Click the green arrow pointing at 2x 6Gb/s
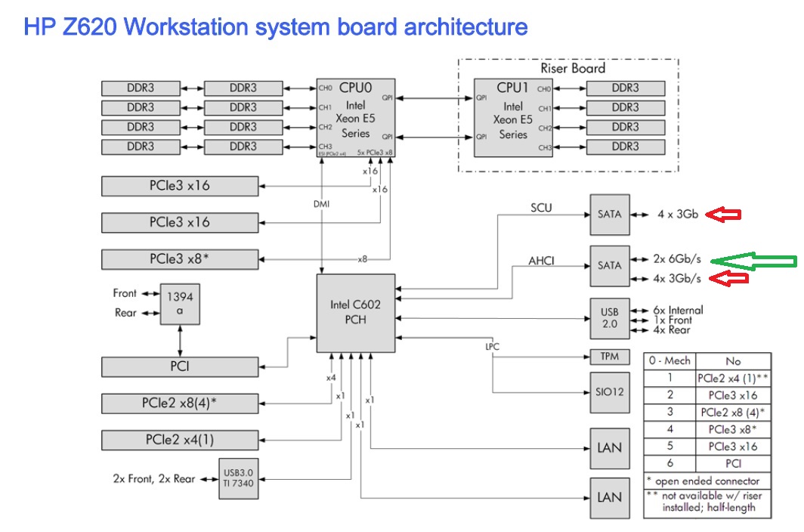Image resolution: width=804 pixels, height=532 pixels. point(754,261)
